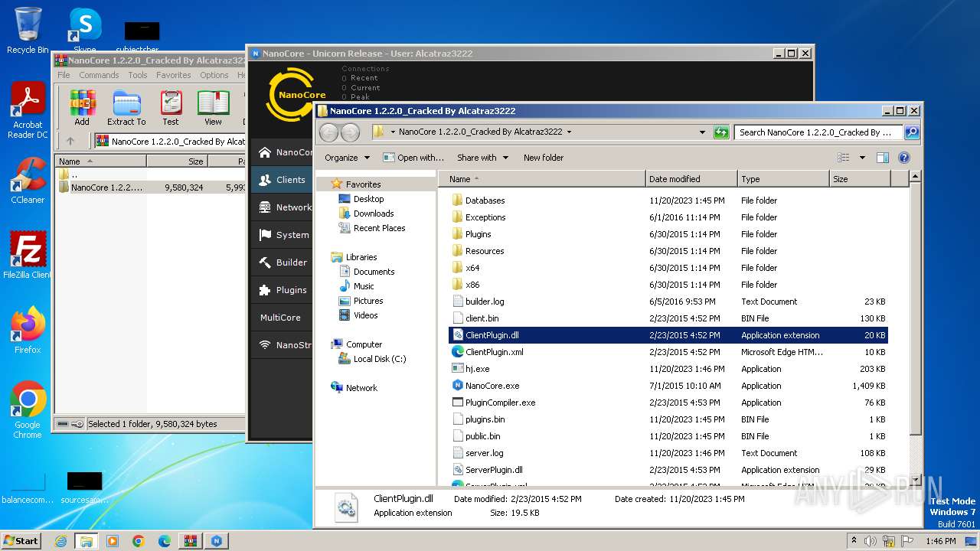The width and height of the screenshot is (980, 551).
Task: Open the Favorites menu in WinRAR
Action: click(174, 75)
